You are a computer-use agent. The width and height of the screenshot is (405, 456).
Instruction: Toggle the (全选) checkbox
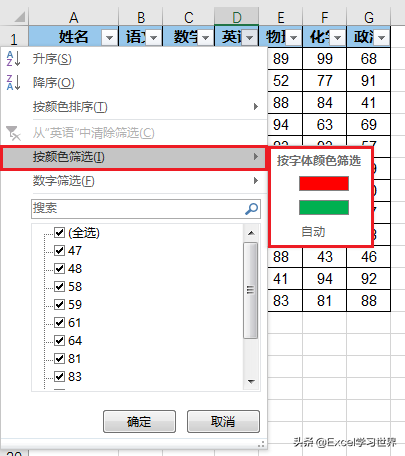pyautogui.click(x=59, y=232)
